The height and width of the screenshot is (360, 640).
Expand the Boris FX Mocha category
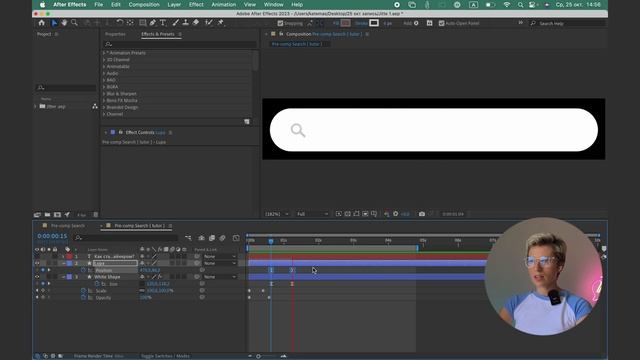tap(104, 100)
